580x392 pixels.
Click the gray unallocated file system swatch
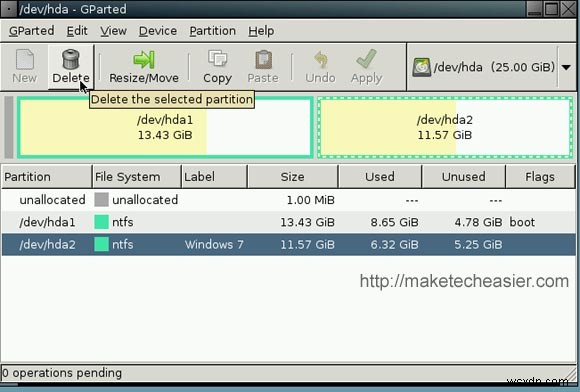pyautogui.click(x=101, y=200)
